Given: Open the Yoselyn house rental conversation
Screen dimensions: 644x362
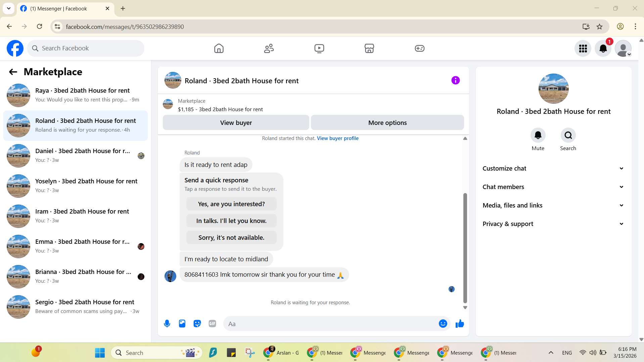Looking at the screenshot, I should coord(76,186).
